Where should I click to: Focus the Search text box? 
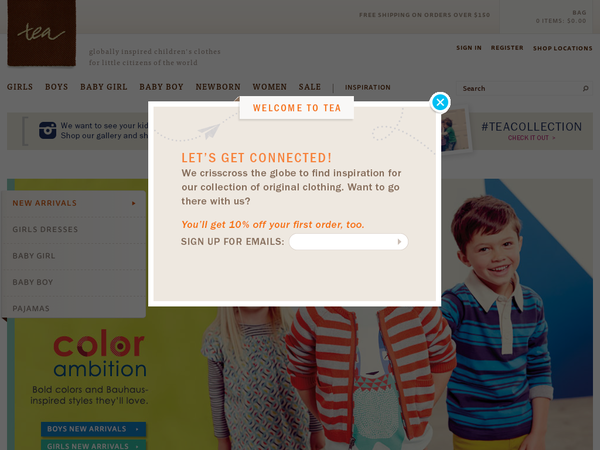point(522,88)
